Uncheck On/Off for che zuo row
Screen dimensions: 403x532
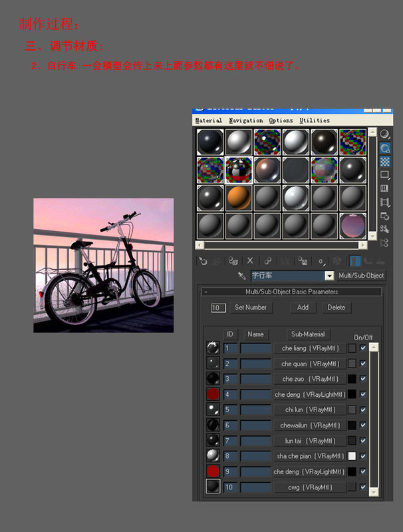[x=363, y=379]
